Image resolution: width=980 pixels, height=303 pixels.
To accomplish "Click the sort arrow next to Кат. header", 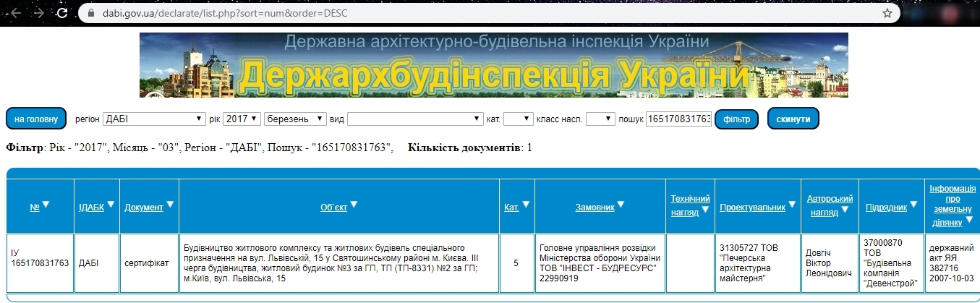I will (x=526, y=205).
